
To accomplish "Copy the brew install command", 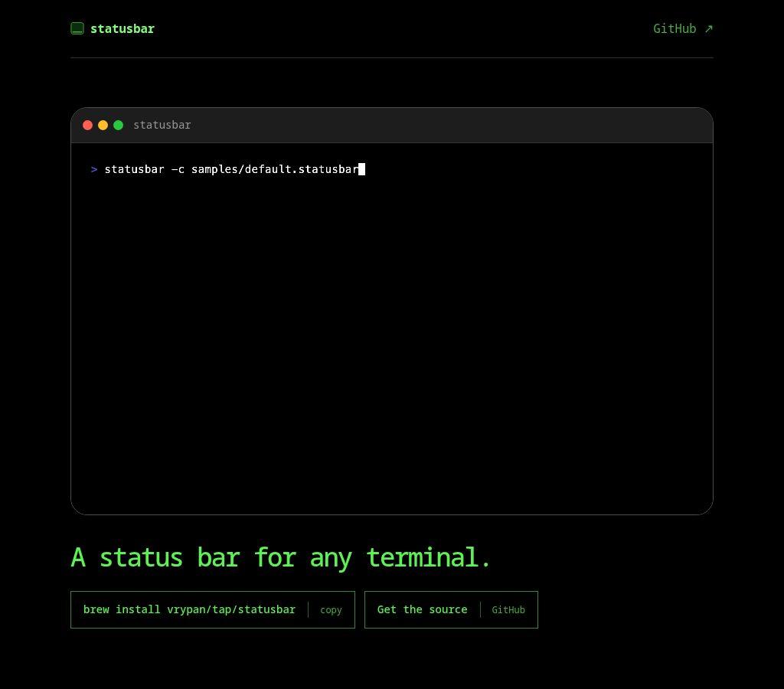I will (x=331, y=610).
